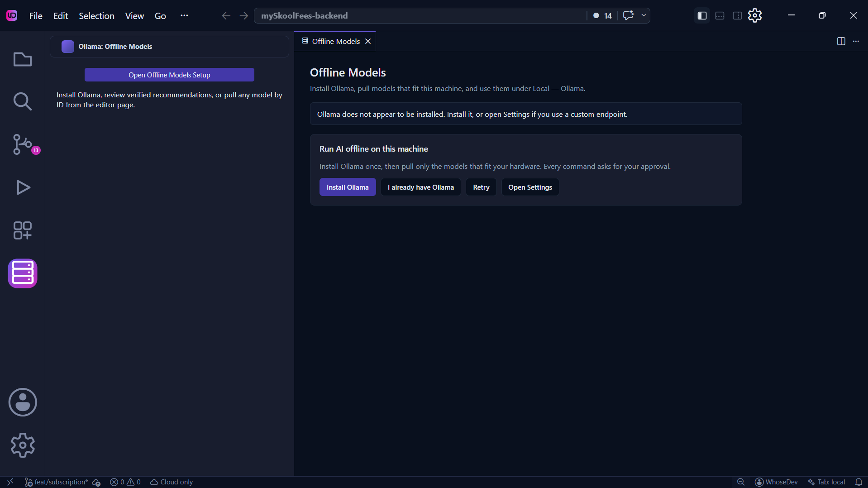
Task: Click Tab: local status item
Action: pos(826,482)
